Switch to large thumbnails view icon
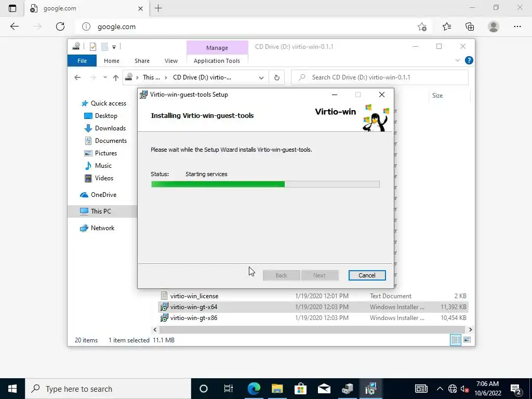This screenshot has width=532, height=399. [x=467, y=340]
